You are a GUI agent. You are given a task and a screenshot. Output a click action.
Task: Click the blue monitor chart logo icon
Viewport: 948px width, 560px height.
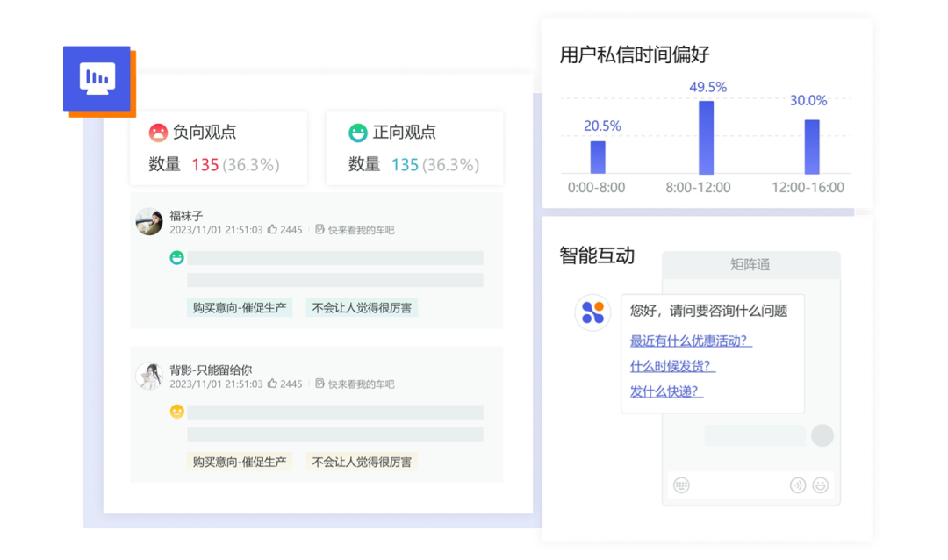click(x=97, y=79)
